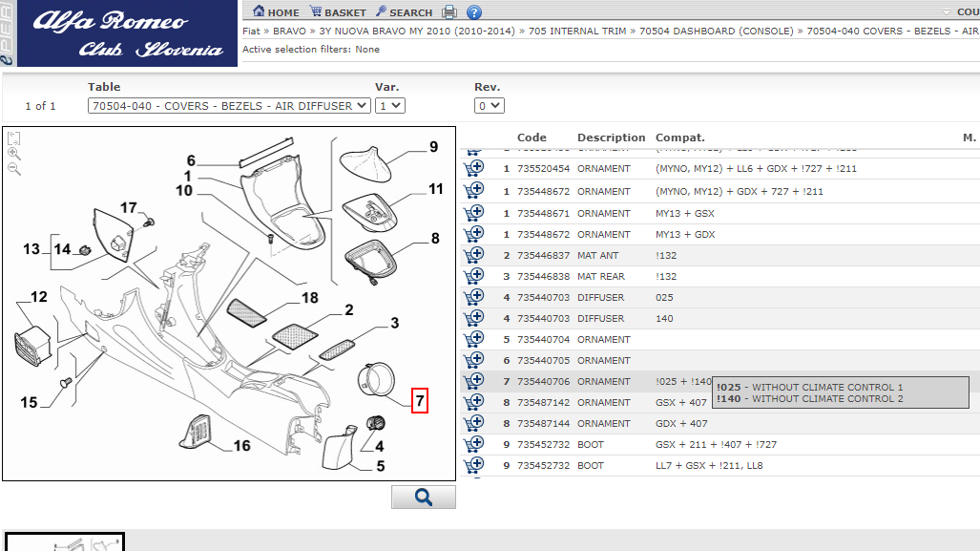Image resolution: width=980 pixels, height=551 pixels.
Task: Select part number 11 on diagram
Action: (x=436, y=189)
